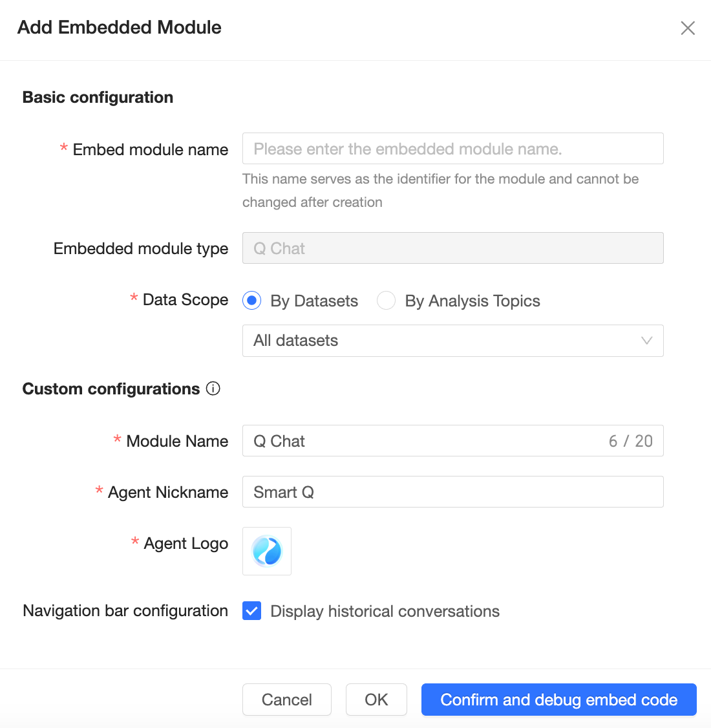Image resolution: width=711 pixels, height=728 pixels.
Task: Confirm and debug embed code
Action: [x=558, y=700]
